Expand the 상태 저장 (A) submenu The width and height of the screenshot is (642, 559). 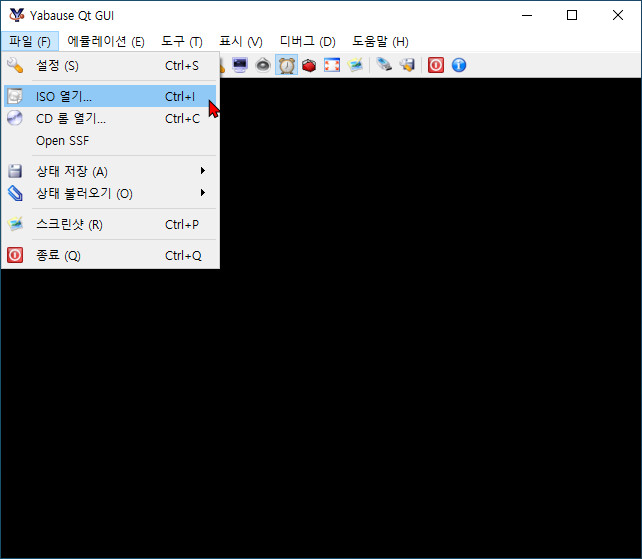[x=110, y=171]
